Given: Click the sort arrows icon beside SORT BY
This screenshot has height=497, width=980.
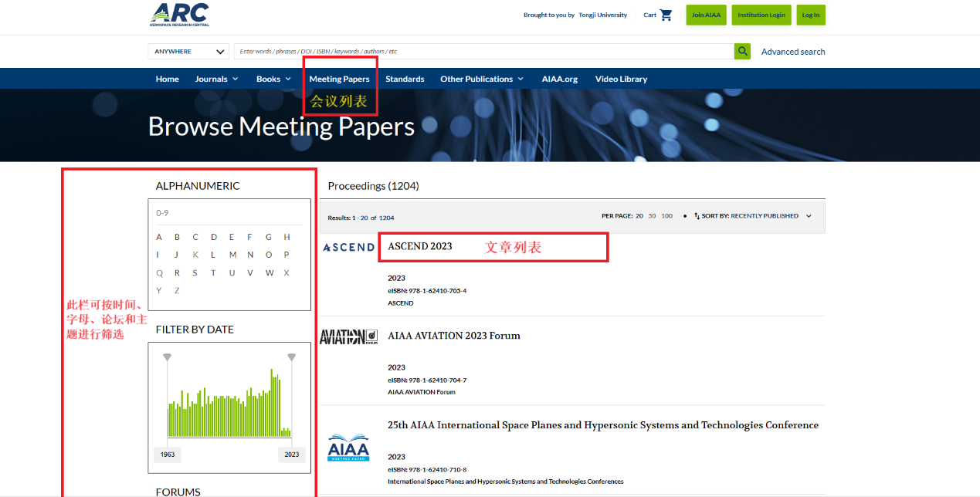Looking at the screenshot, I should click(x=697, y=216).
